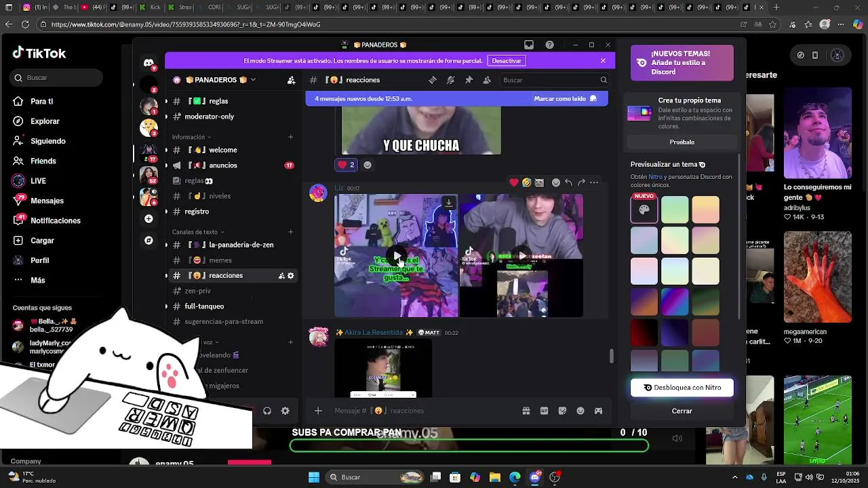Select the orange-yellow gradient theme swatch

pyautogui.click(x=705, y=209)
